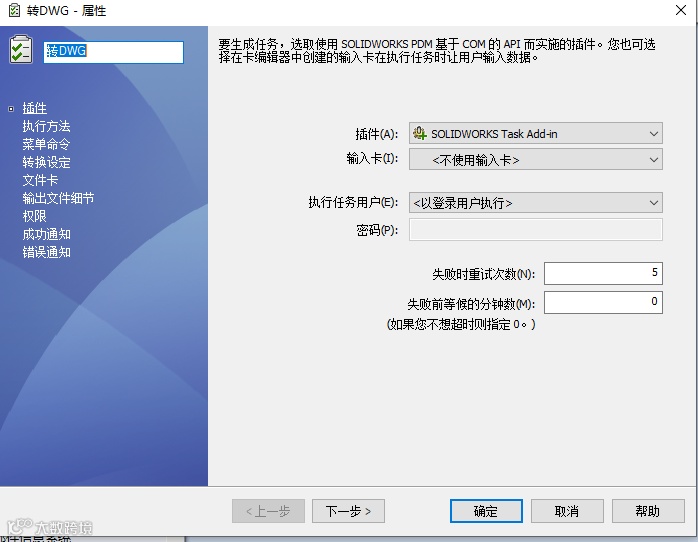This screenshot has width=698, height=542.
Task: Close the 转DWG 属性 dialog
Action: [x=681, y=10]
